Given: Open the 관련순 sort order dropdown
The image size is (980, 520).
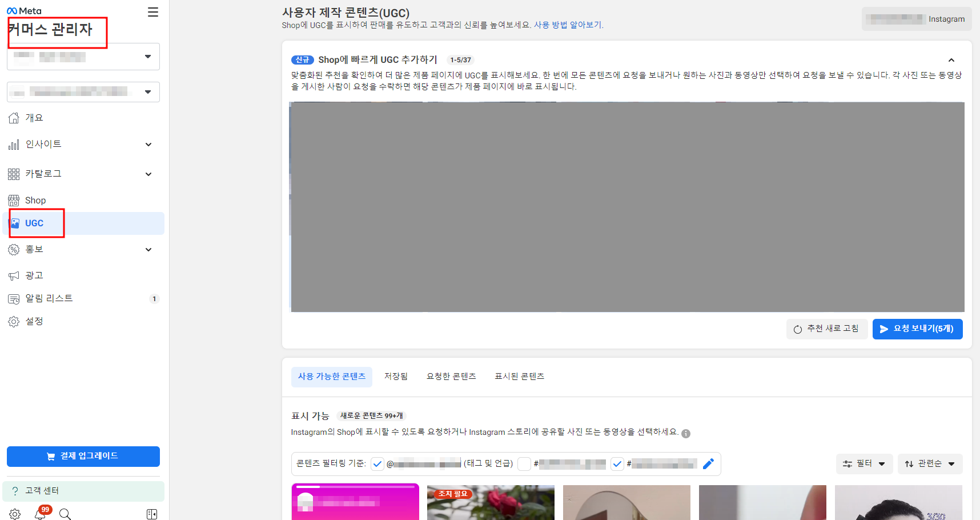Looking at the screenshot, I should pos(930,463).
